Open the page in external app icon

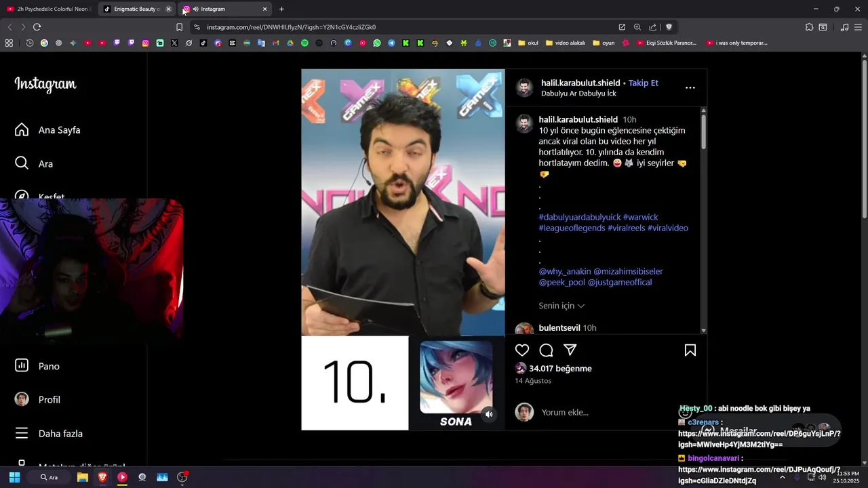click(x=622, y=27)
